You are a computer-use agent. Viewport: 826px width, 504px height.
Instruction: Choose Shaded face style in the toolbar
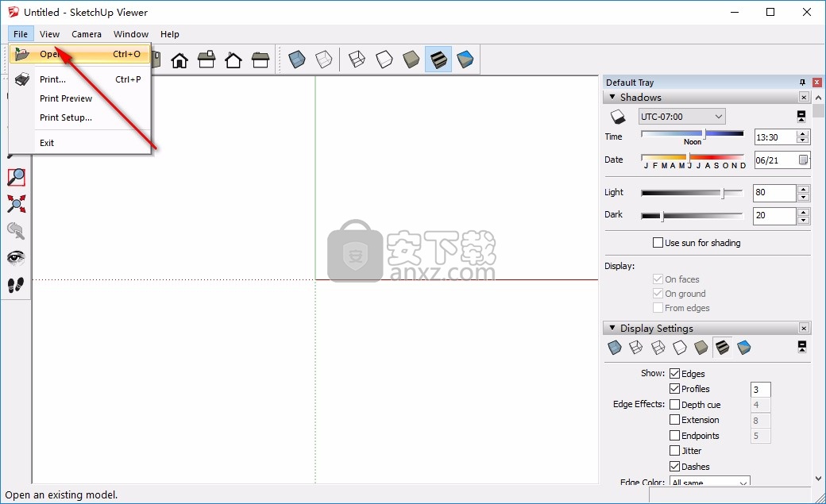[411, 59]
